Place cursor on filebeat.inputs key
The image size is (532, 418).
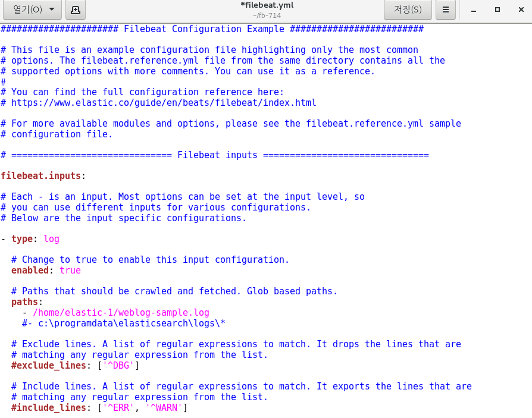pos(40,176)
